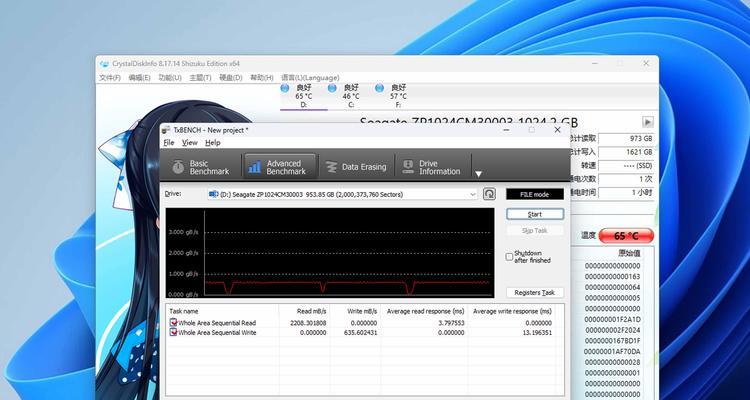Select the D: drive 65 °C status icon
The width and height of the screenshot is (750, 400).
pos(285,88)
